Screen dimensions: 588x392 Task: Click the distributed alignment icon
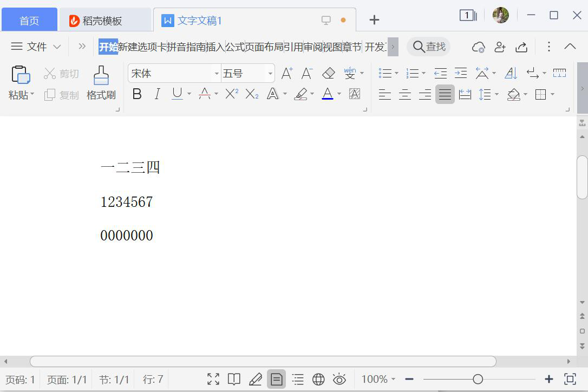(x=465, y=94)
